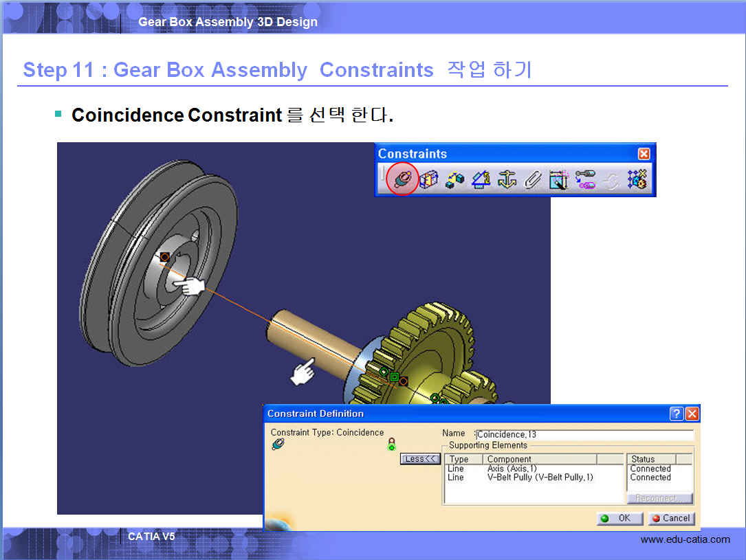
Task: Click the Flexible/Rigid Sub-Assembly icon
Action: [x=585, y=180]
